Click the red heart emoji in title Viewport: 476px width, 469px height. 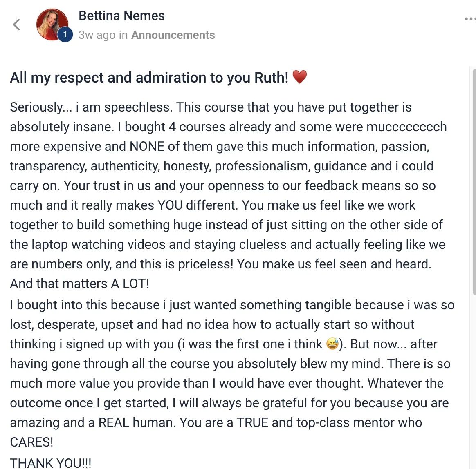pos(300,77)
